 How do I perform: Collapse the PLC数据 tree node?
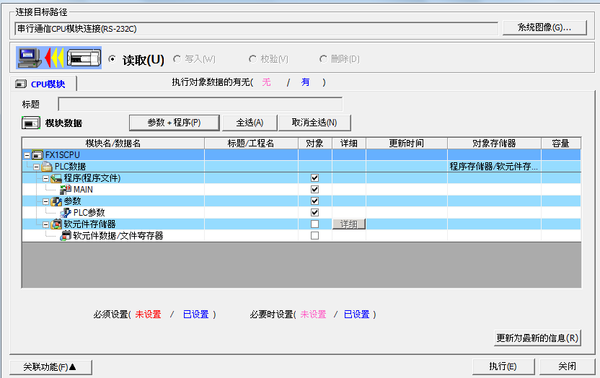[36, 167]
